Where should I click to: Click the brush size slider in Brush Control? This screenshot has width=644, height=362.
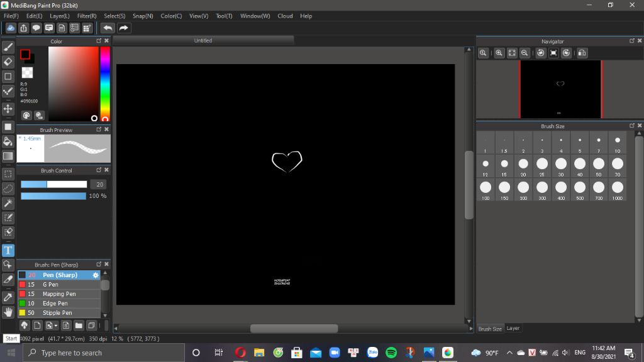[54, 184]
